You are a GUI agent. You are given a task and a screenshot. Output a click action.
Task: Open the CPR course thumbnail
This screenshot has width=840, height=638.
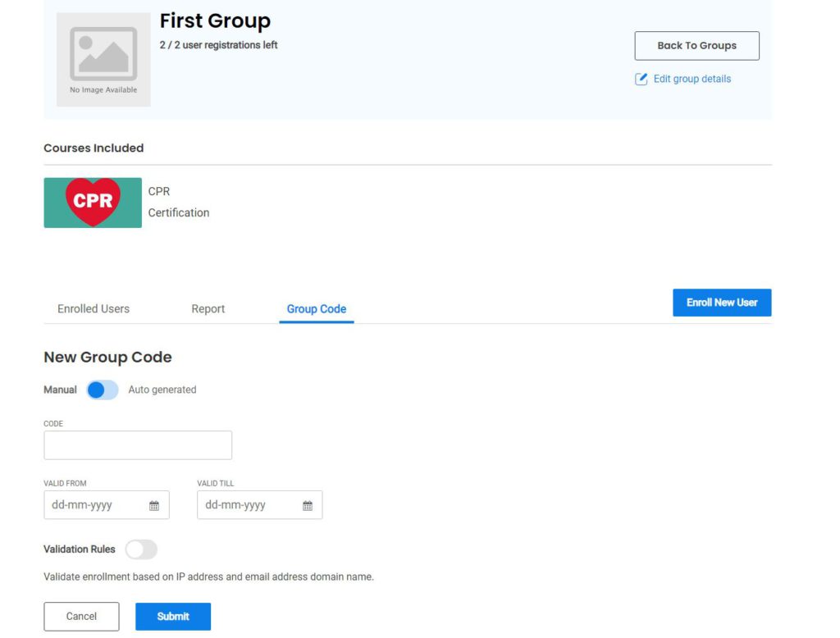93,203
